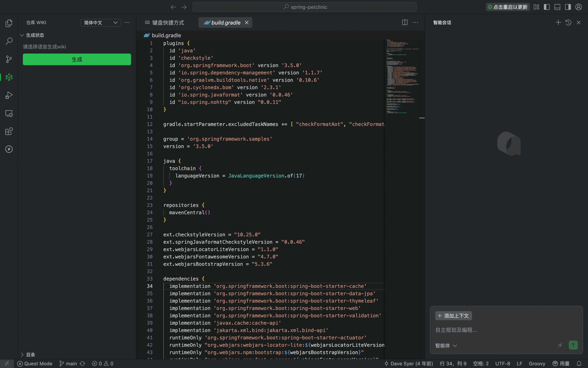The width and height of the screenshot is (588, 368).
Task: Click the 添加上下文 button
Action: (453, 316)
